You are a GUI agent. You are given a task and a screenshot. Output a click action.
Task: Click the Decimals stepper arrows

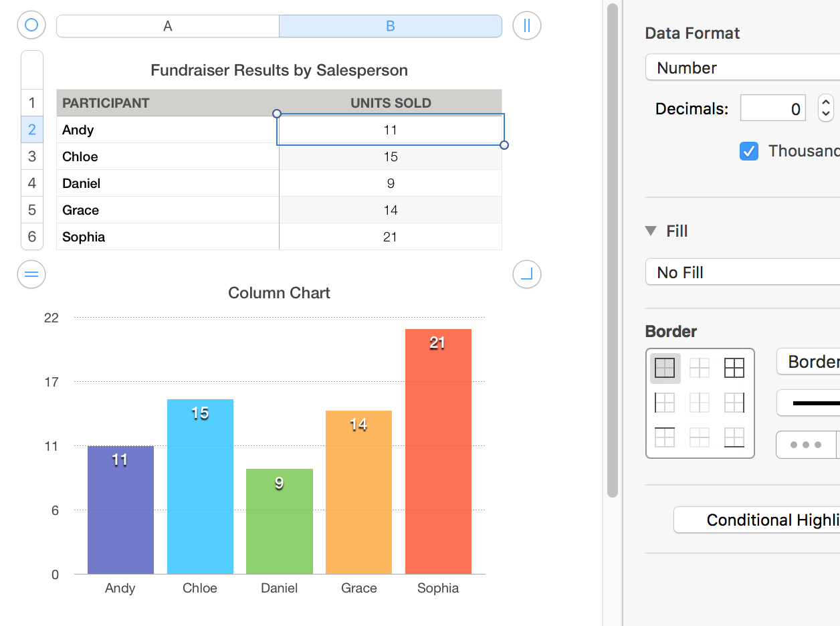[826, 108]
